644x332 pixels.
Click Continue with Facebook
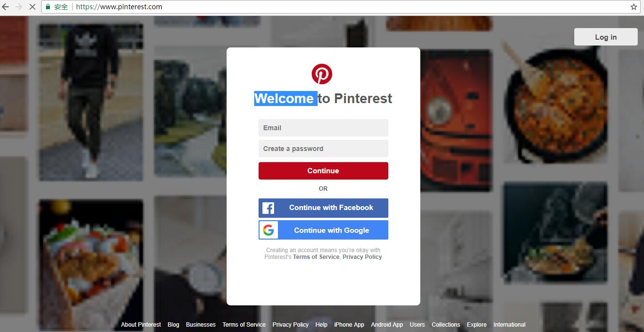point(323,208)
